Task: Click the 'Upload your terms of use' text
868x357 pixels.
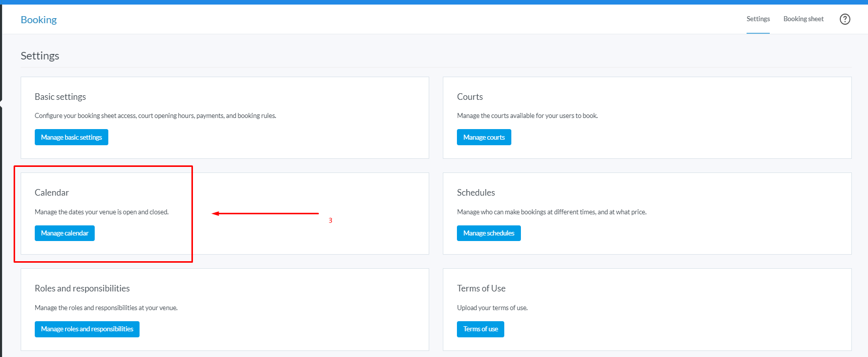Action: [492, 308]
